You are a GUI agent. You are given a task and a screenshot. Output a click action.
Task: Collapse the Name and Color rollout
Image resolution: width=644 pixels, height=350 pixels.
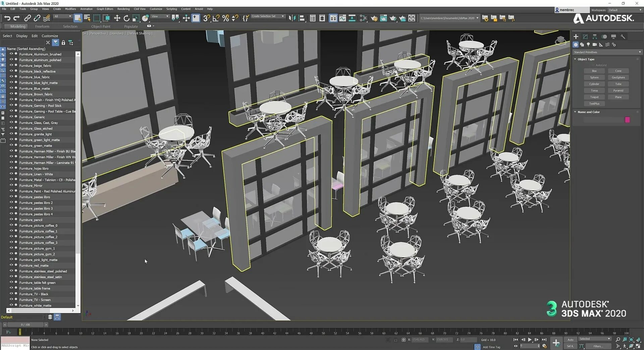(588, 112)
